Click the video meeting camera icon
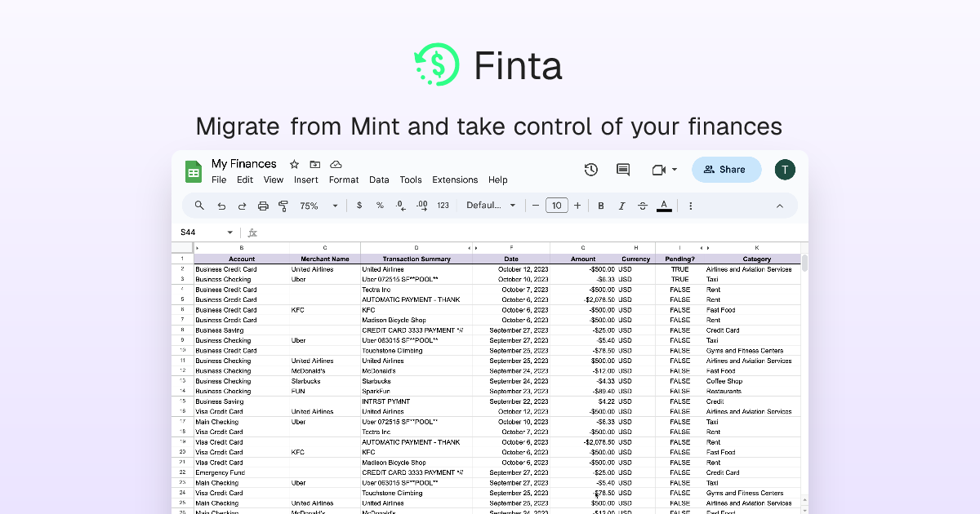The width and height of the screenshot is (980, 514). (659, 170)
